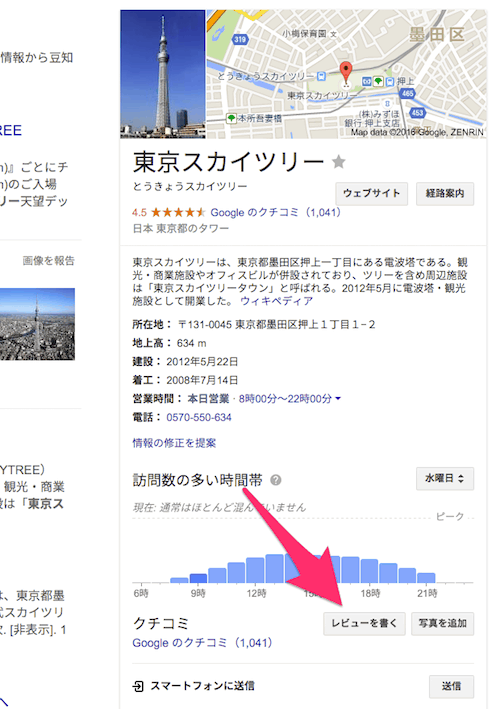Open the ウィキペディア link
This screenshot has width=500, height=709.
(277, 301)
